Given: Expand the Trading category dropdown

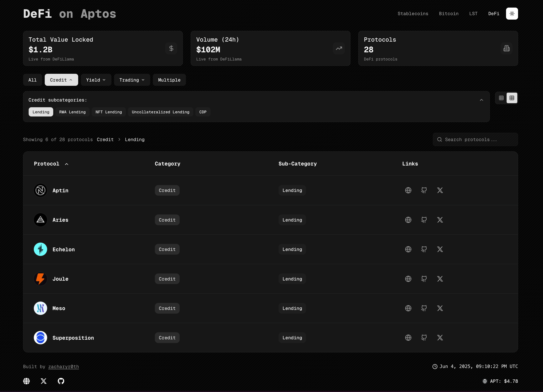Looking at the screenshot, I should [x=132, y=80].
